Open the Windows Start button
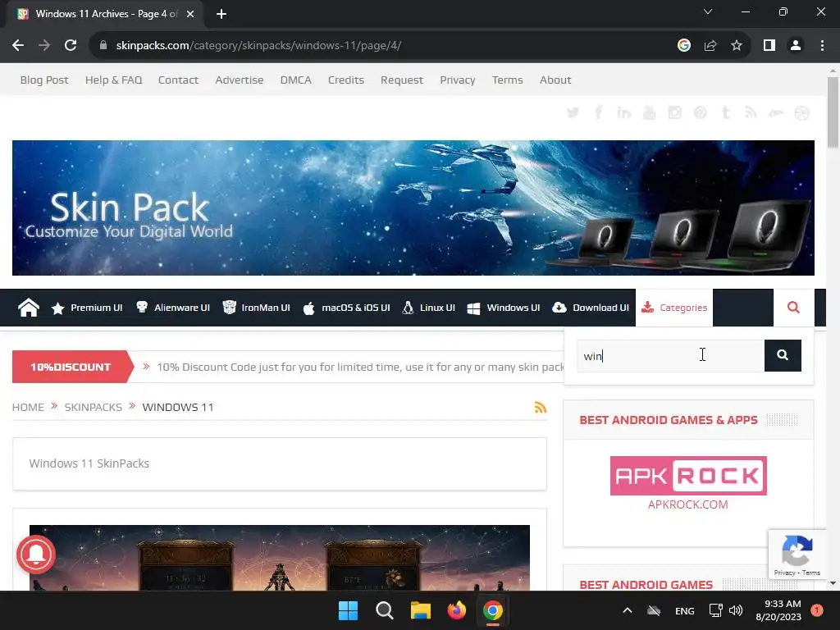 point(348,610)
